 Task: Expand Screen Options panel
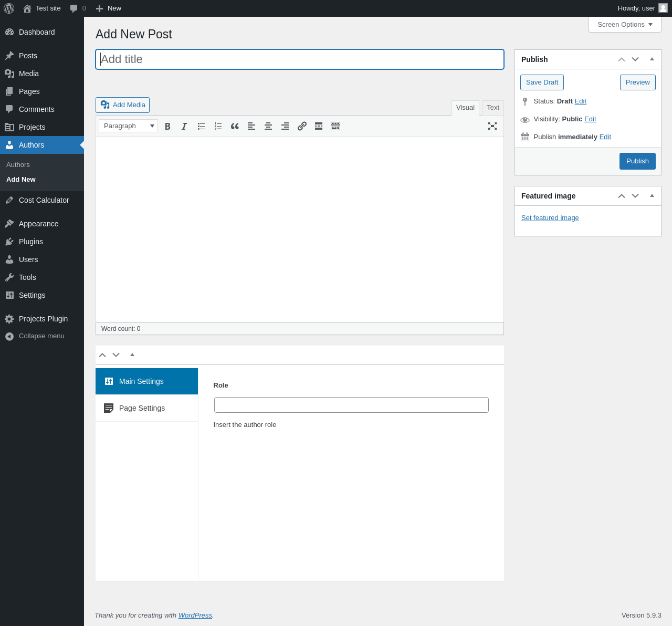[x=625, y=25]
